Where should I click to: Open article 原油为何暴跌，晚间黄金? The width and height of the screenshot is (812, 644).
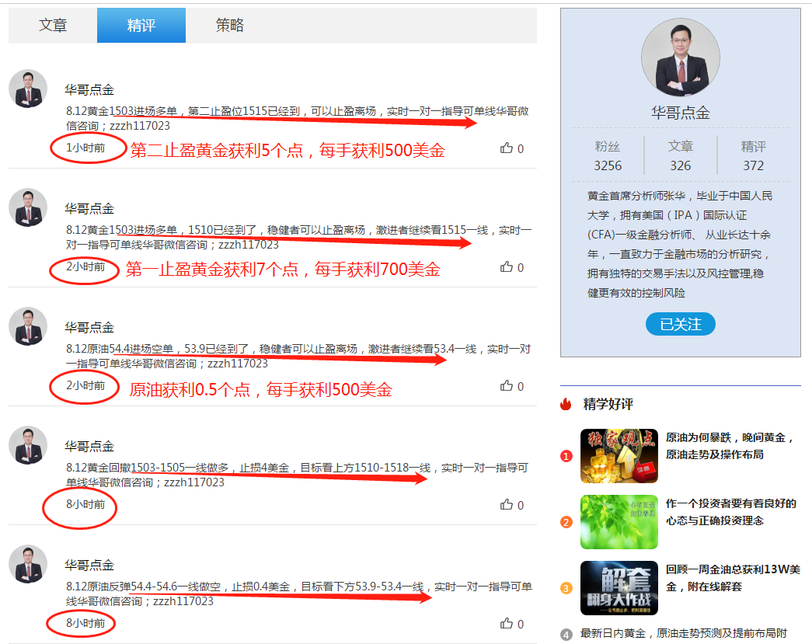click(x=730, y=446)
